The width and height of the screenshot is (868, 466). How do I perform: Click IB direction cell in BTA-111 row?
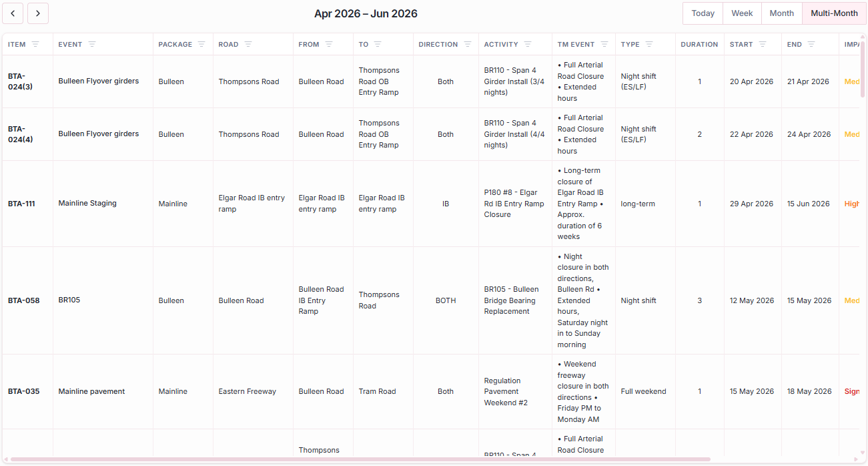point(446,204)
